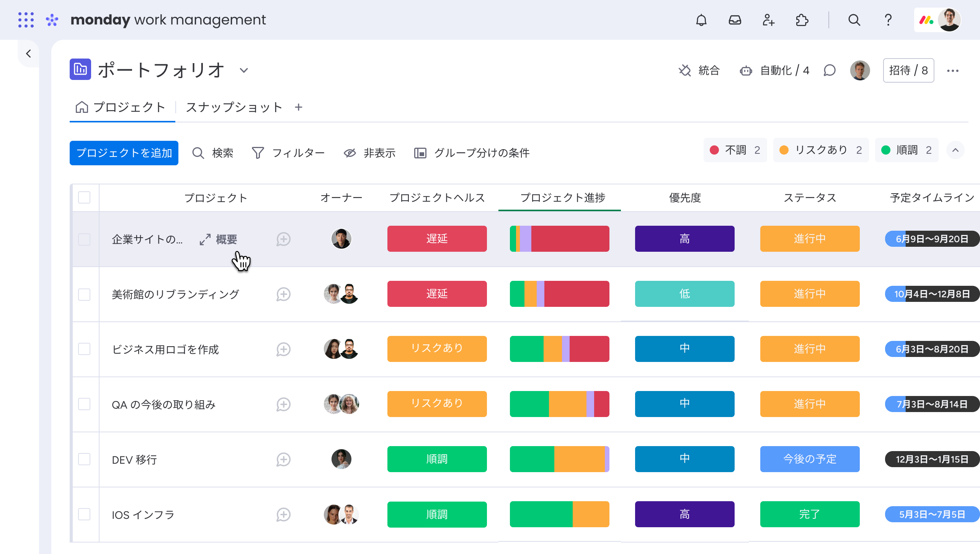This screenshot has height=554, width=980.
Task: Open the apps puzzle piece icon
Action: [x=802, y=20]
